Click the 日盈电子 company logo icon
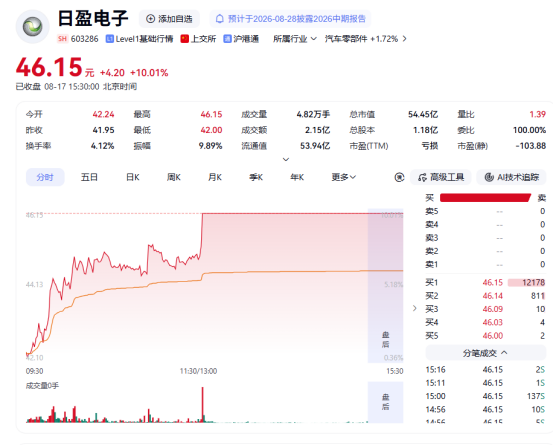 click(x=33, y=27)
